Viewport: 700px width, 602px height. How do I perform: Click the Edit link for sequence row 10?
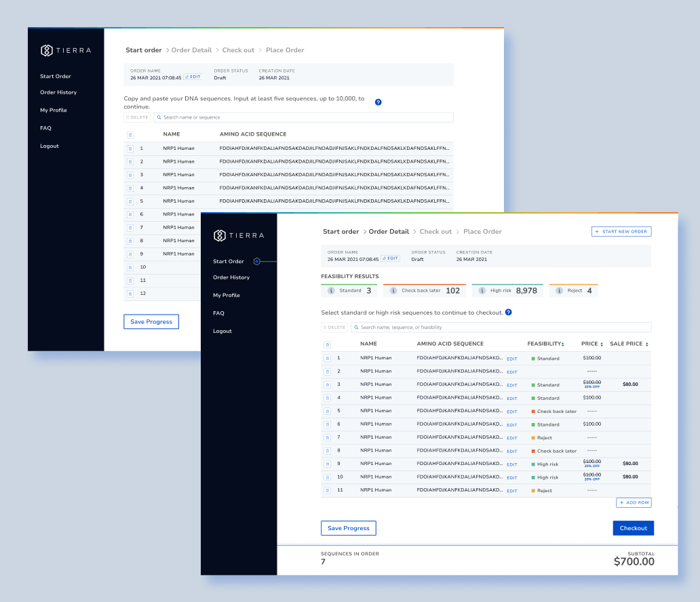tap(512, 477)
